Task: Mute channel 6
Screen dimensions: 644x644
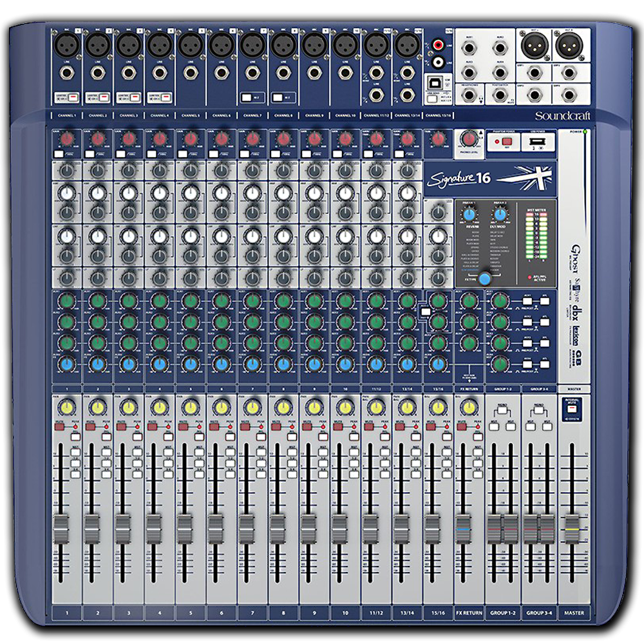Action: pyautogui.click(x=214, y=427)
